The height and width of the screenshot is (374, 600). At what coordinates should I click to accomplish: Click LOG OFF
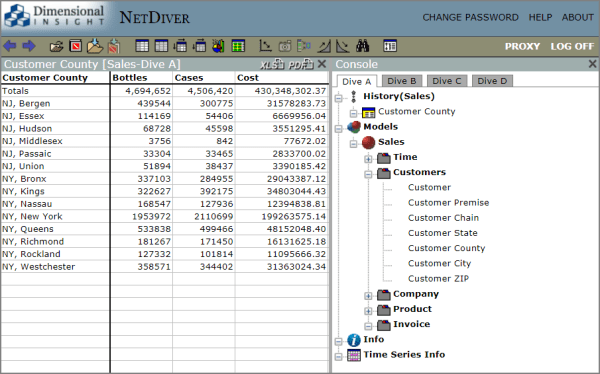tap(572, 46)
